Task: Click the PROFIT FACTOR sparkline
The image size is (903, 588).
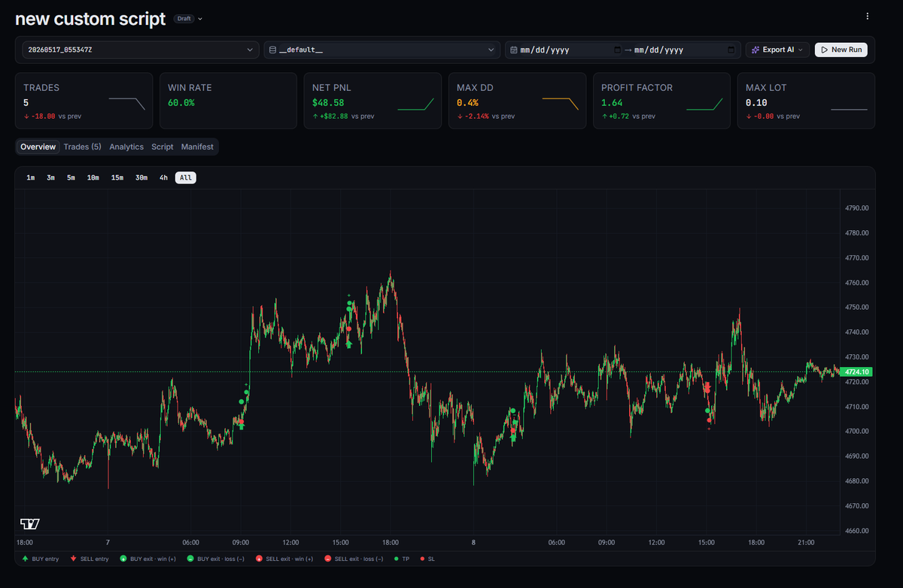Action: 704,104
